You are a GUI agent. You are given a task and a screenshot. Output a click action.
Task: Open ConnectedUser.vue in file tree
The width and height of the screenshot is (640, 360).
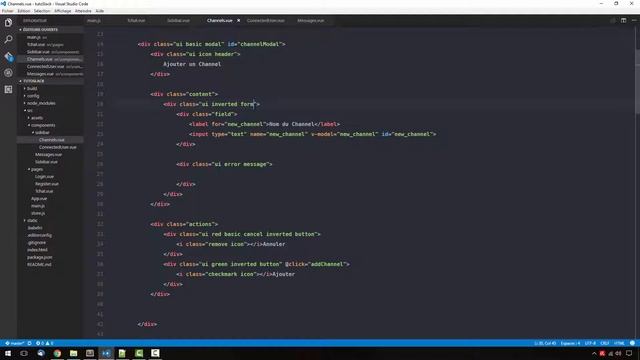click(57, 147)
